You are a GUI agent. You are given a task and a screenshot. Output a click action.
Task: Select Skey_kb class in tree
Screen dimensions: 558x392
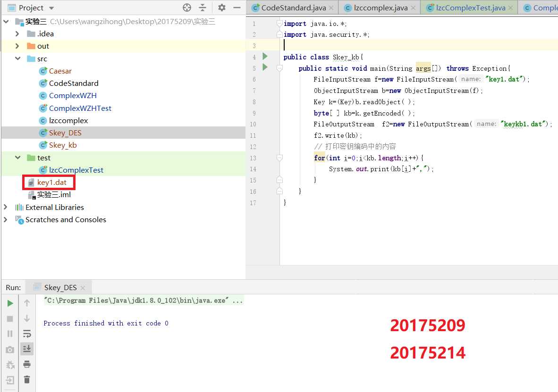coord(63,145)
